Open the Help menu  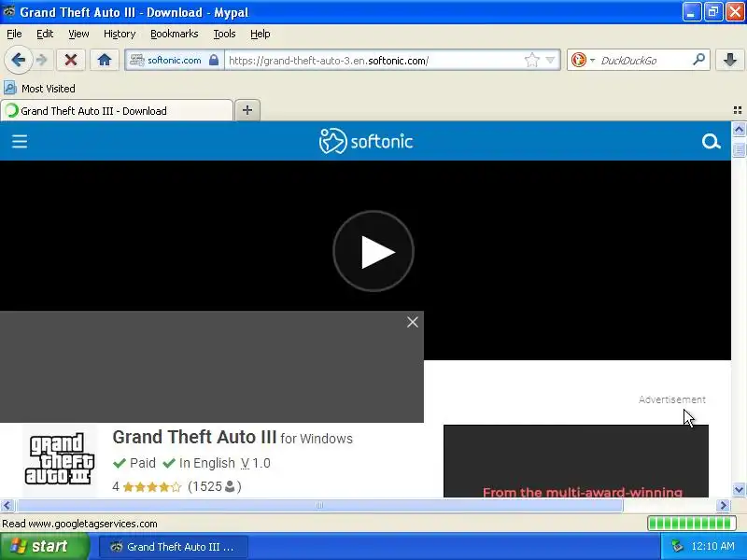point(261,34)
